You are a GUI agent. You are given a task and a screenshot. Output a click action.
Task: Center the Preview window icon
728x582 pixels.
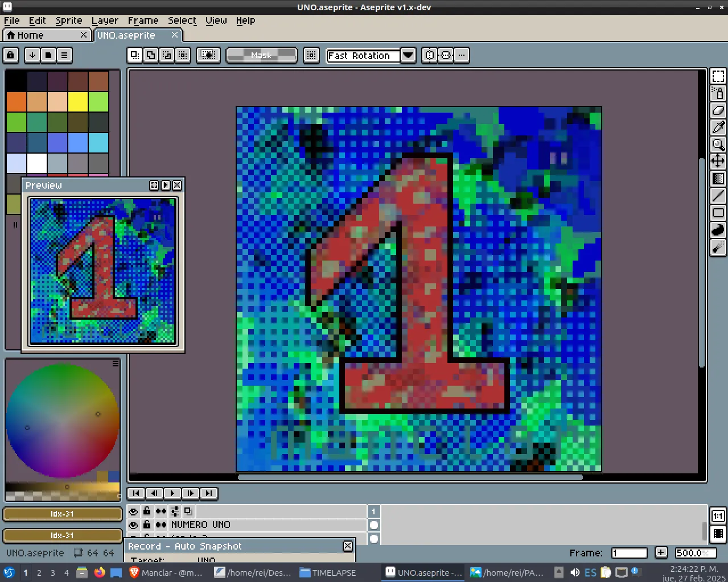point(154,185)
